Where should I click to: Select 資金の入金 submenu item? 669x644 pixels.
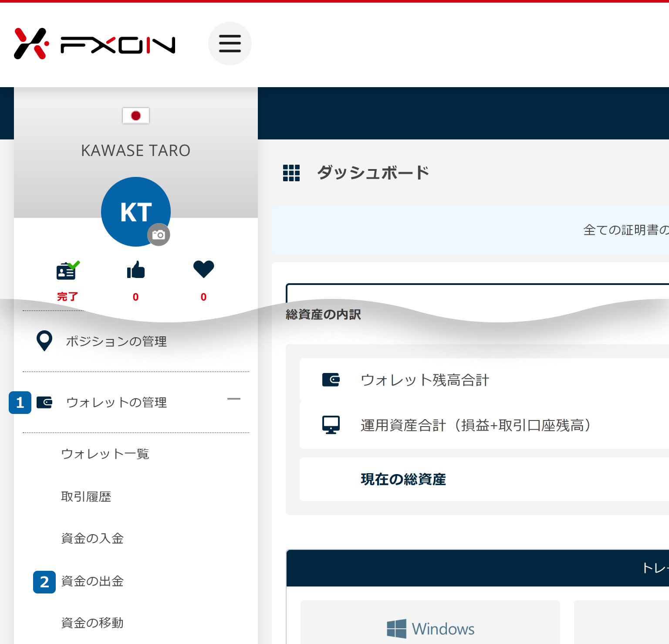(92, 539)
